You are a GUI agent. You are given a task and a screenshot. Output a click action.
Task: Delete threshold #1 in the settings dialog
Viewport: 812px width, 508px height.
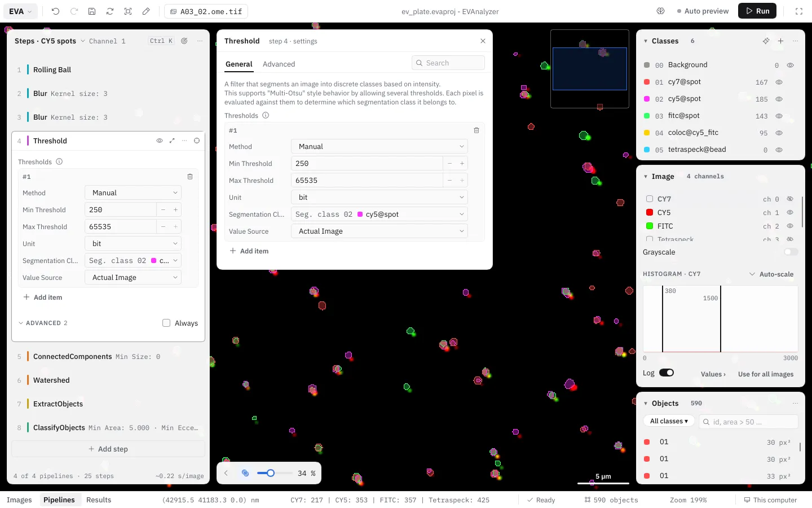click(476, 130)
